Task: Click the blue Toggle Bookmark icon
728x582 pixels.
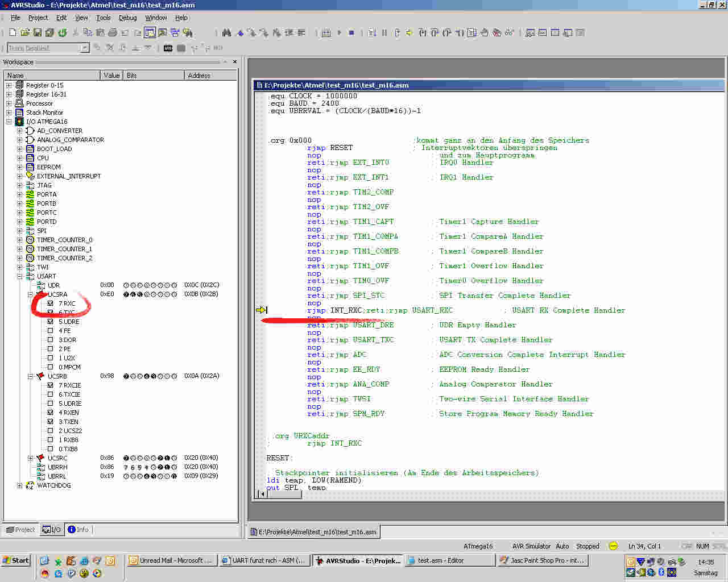Action: 239,33
